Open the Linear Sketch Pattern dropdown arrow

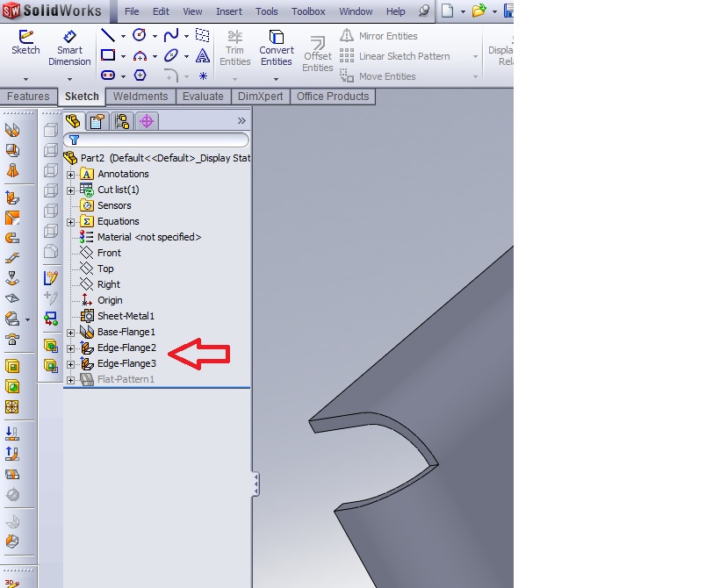coord(475,56)
